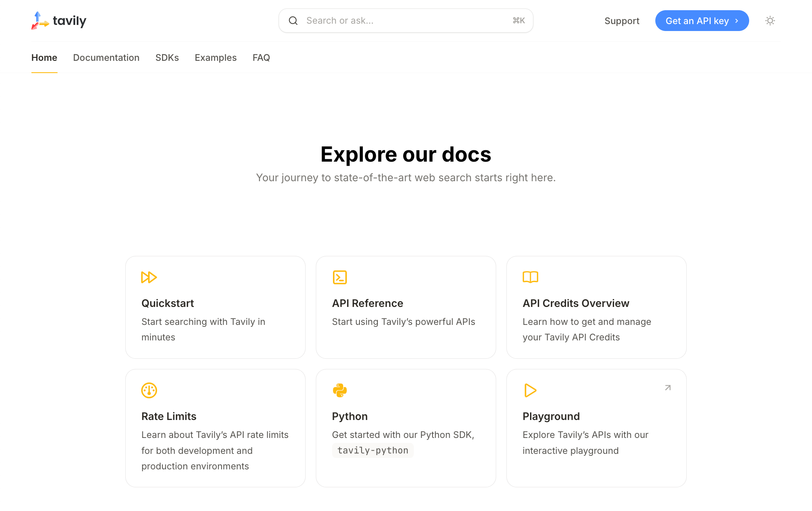812x511 pixels.
Task: Click the Playground play icon
Action: coord(530,390)
